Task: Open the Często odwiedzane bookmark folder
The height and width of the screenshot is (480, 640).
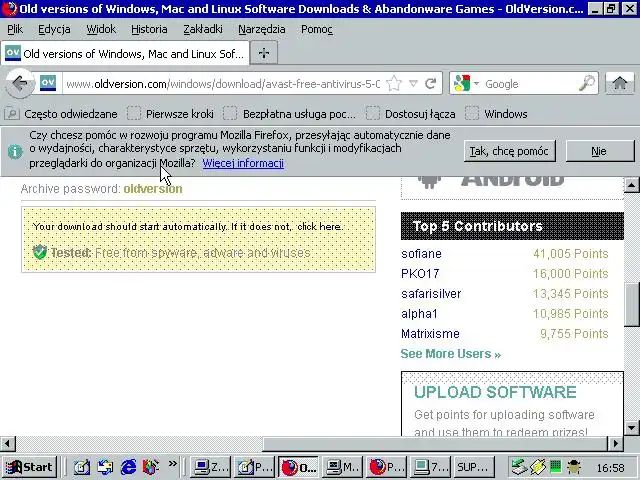Action: (x=61, y=113)
